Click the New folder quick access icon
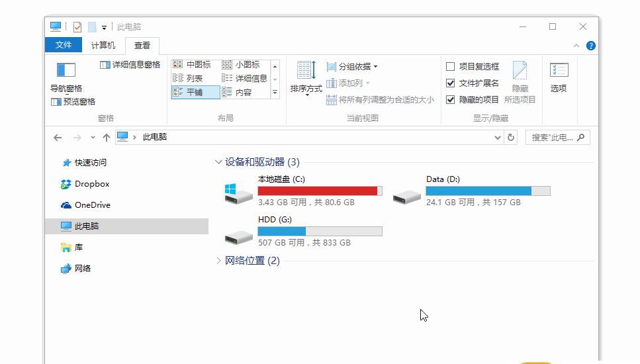Image resolution: width=640 pixels, height=364 pixels. (x=92, y=27)
